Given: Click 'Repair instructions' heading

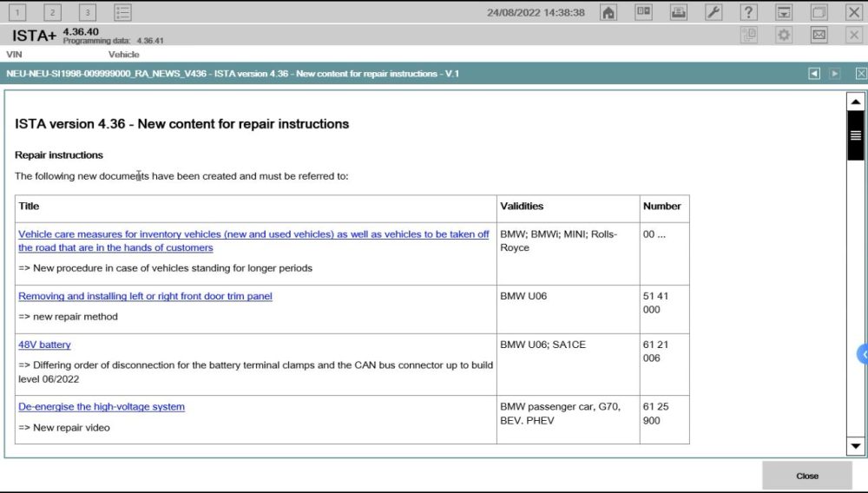Looking at the screenshot, I should (59, 154).
